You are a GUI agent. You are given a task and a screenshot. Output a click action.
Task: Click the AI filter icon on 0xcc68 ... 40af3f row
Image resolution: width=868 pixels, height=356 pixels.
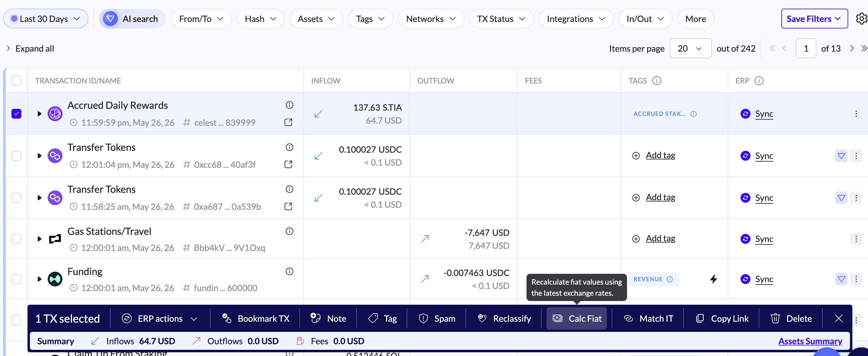841,156
